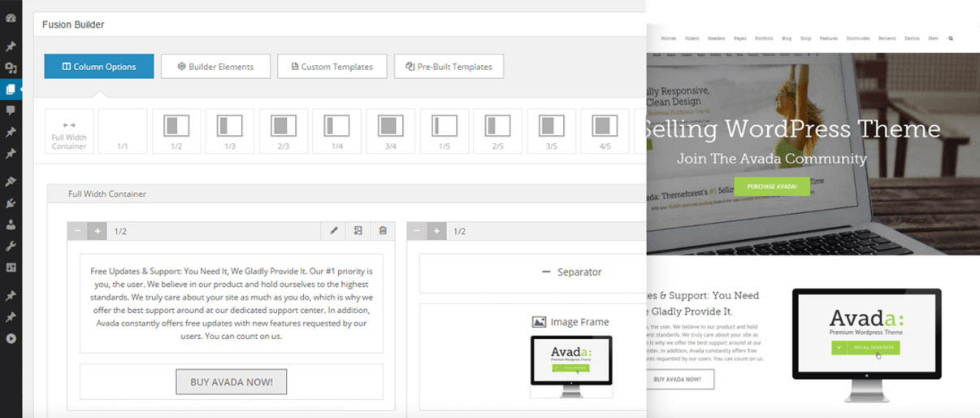Viewport: 980px width, 418px height.
Task: Open Portfolio menu in site preview
Action: point(764,38)
